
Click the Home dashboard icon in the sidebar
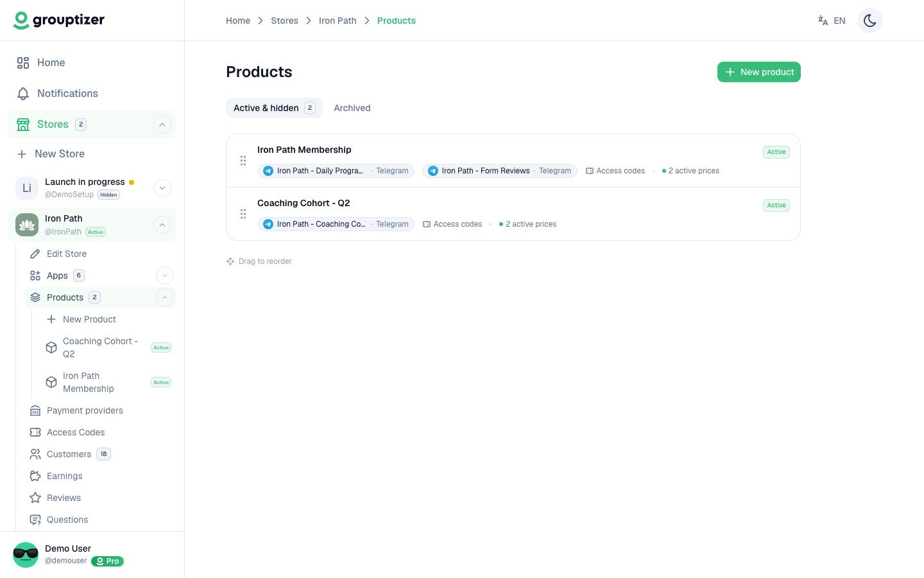pos(23,62)
